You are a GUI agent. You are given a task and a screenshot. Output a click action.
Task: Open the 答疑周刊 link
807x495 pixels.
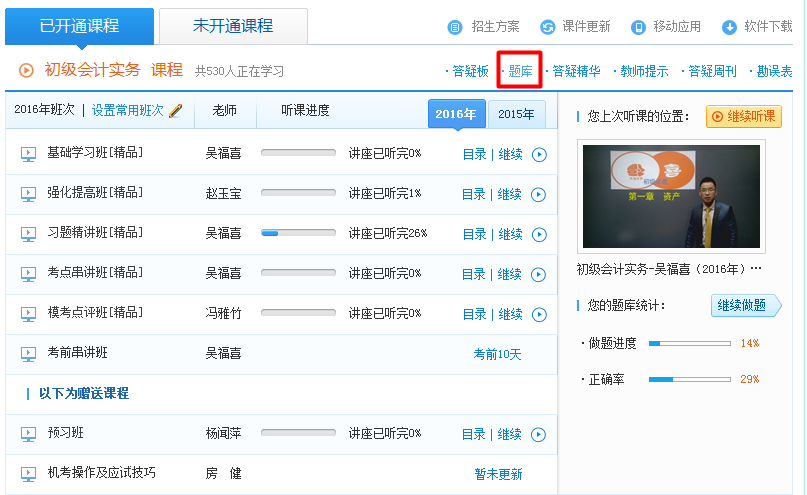pyautogui.click(x=712, y=71)
